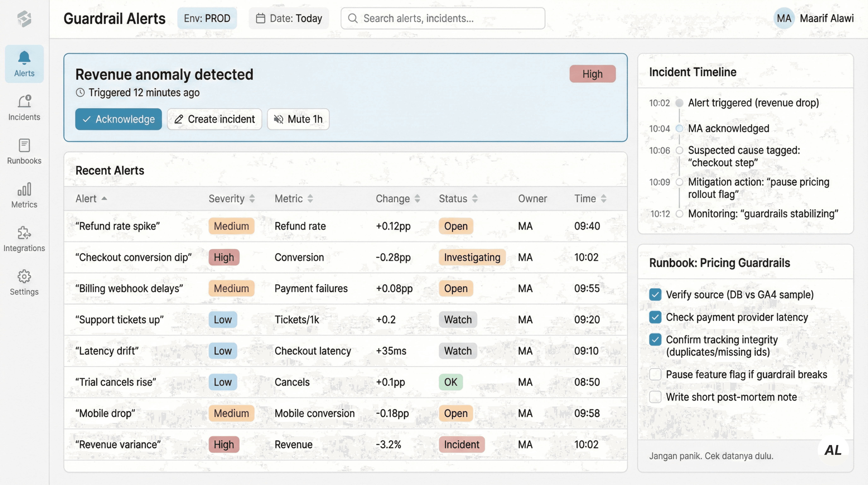Tick Write short post-mortem note checkbox
The width and height of the screenshot is (868, 485).
click(655, 397)
